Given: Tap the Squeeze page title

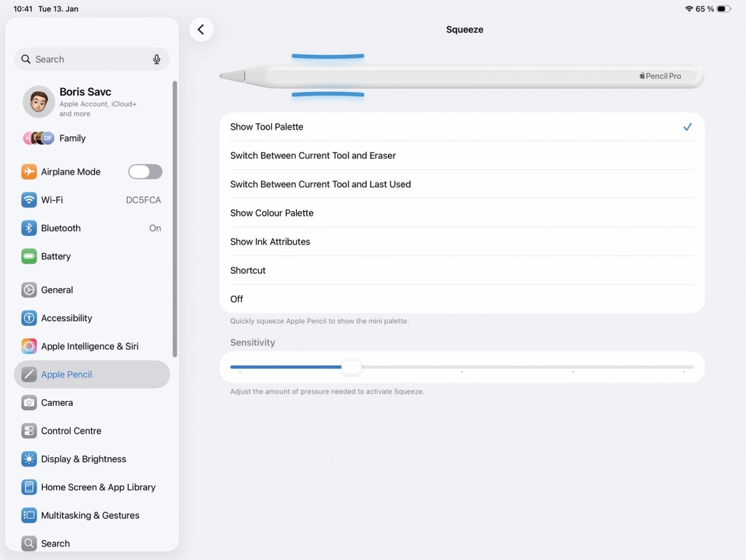Looking at the screenshot, I should point(465,29).
